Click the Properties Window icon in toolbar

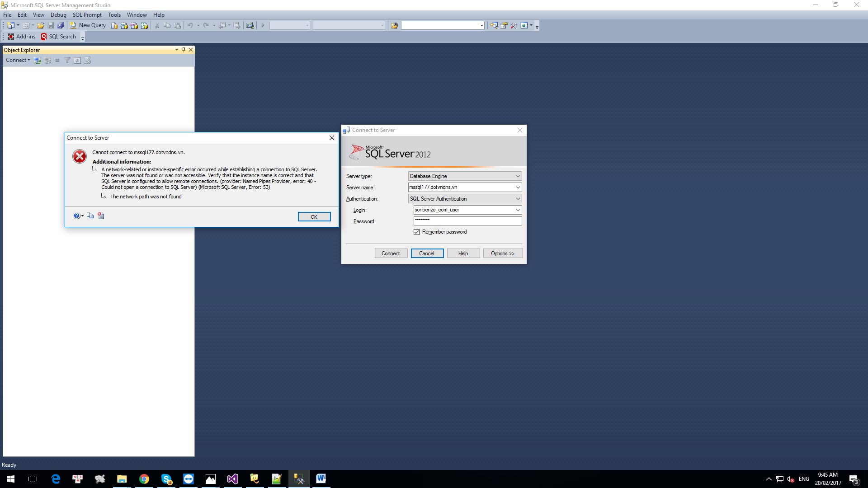pos(504,25)
